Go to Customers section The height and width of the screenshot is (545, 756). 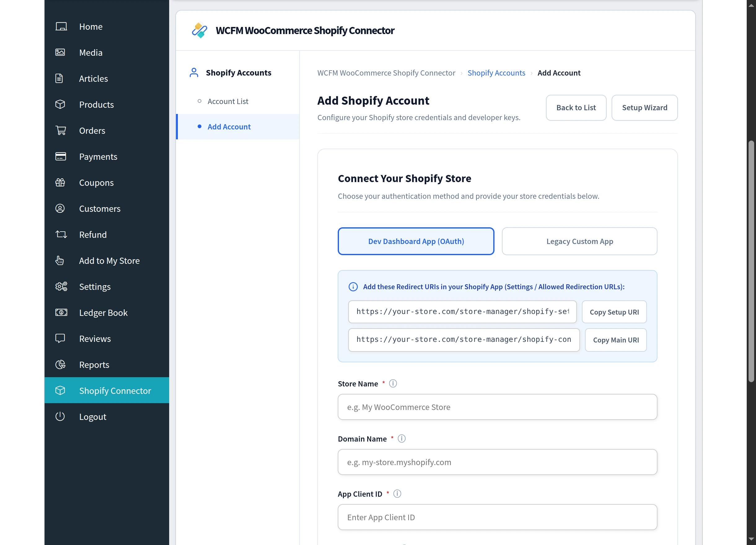(x=107, y=208)
